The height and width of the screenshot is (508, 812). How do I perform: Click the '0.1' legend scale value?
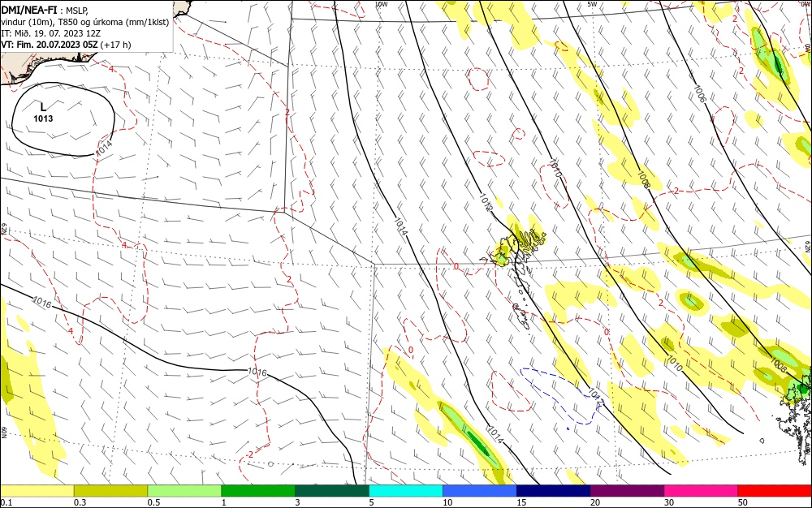tap(6, 502)
